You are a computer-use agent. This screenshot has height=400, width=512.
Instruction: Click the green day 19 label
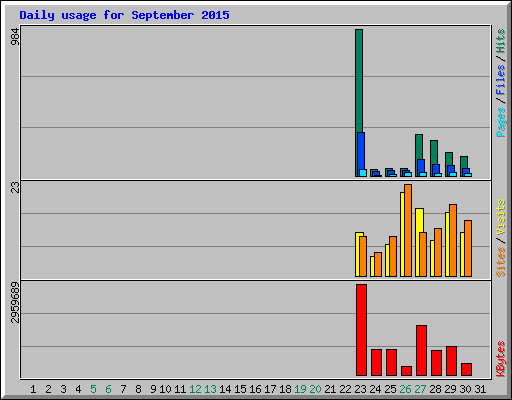pos(300,389)
